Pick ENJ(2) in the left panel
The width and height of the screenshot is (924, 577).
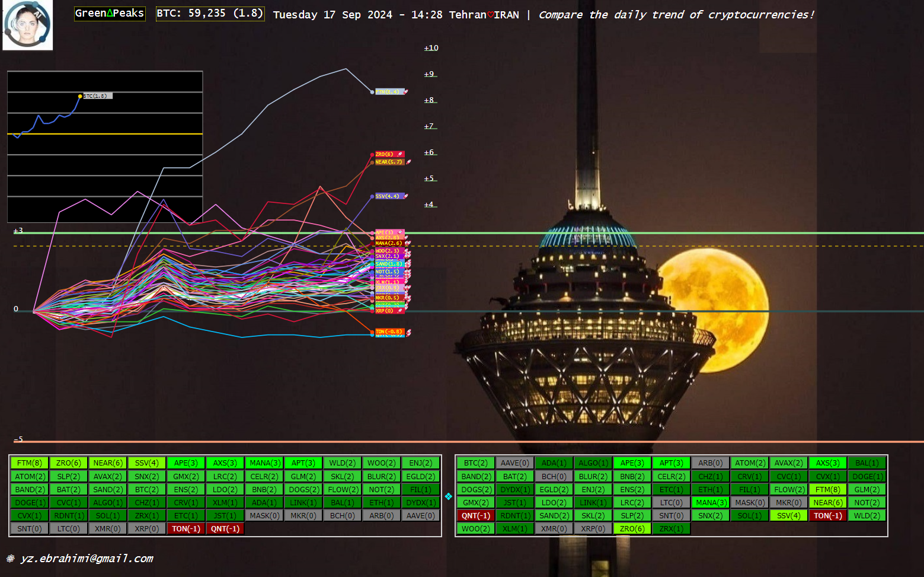click(421, 463)
